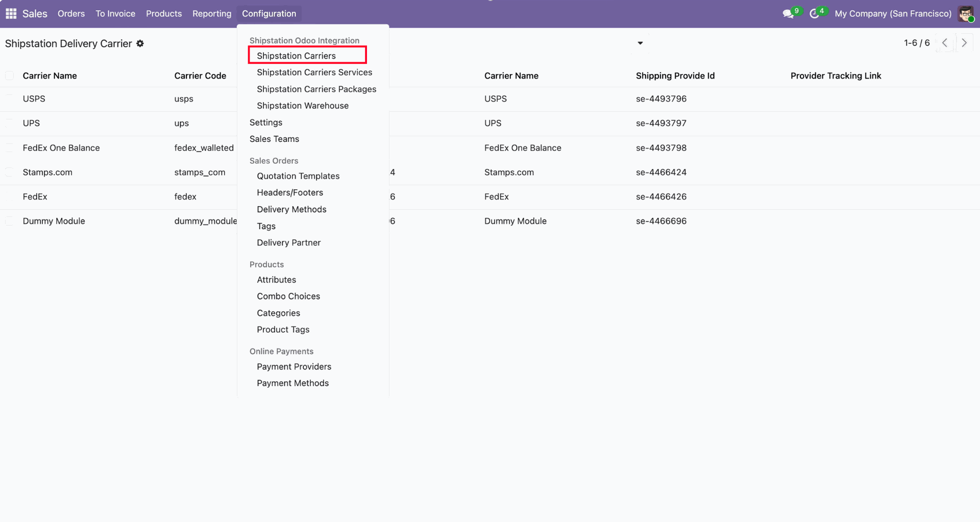Viewport: 980px width, 522px height.
Task: Open the Shipstation Warehouse menu item
Action: tap(303, 106)
